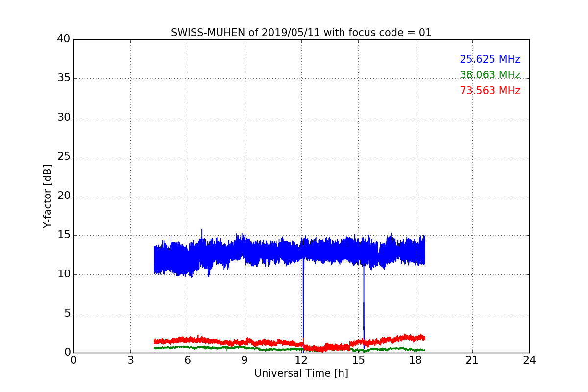The height and width of the screenshot is (392, 588).
Task: Click the x-axis tick label 24
Action: tap(529, 360)
